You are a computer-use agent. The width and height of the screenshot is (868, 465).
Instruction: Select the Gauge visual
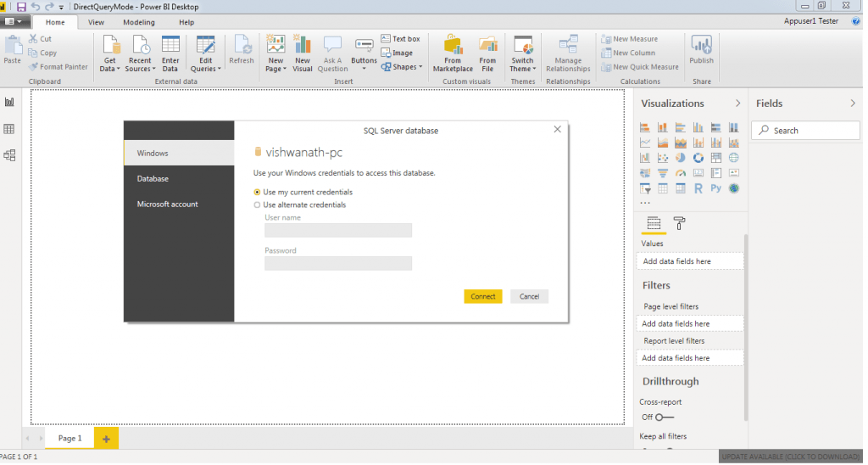(x=681, y=173)
